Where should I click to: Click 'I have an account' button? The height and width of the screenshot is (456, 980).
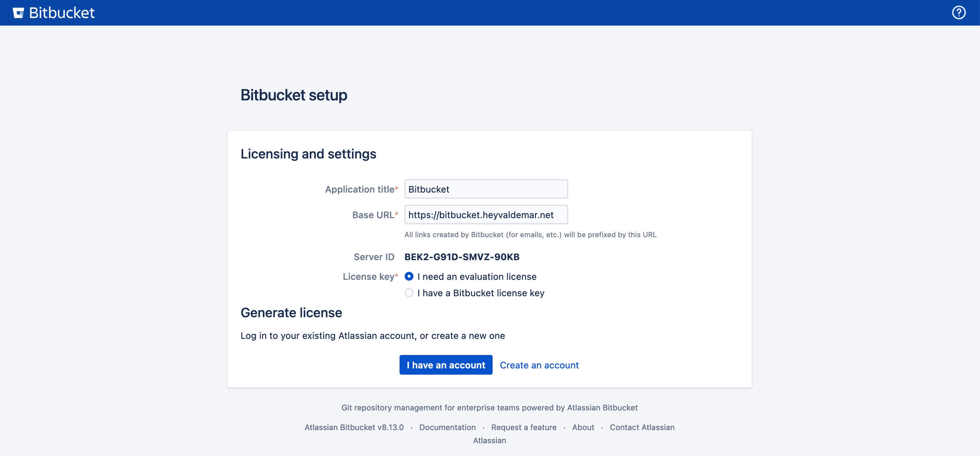[446, 365]
